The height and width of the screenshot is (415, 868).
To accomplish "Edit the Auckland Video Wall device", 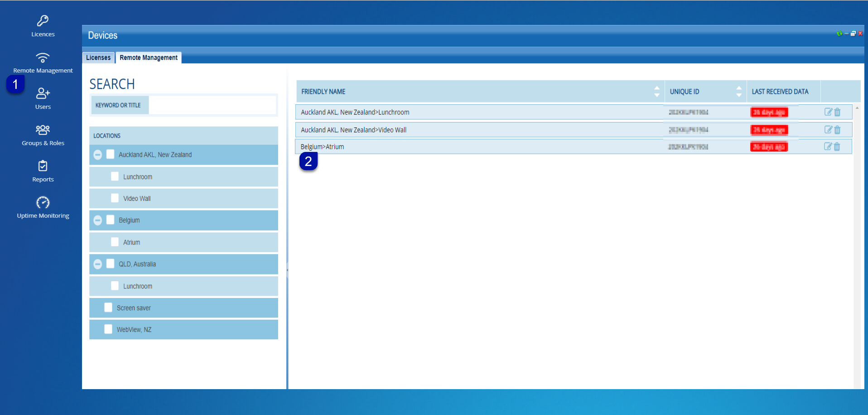I will click(x=828, y=130).
